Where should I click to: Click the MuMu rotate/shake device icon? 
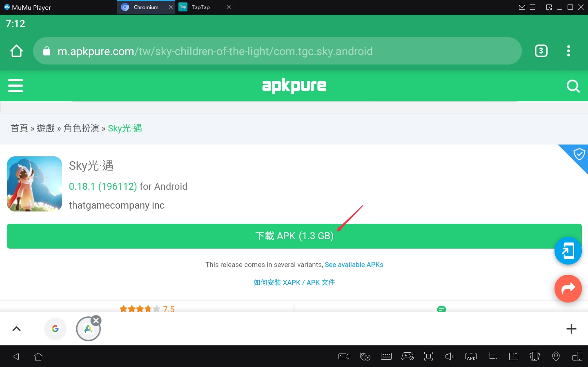[x=535, y=356]
